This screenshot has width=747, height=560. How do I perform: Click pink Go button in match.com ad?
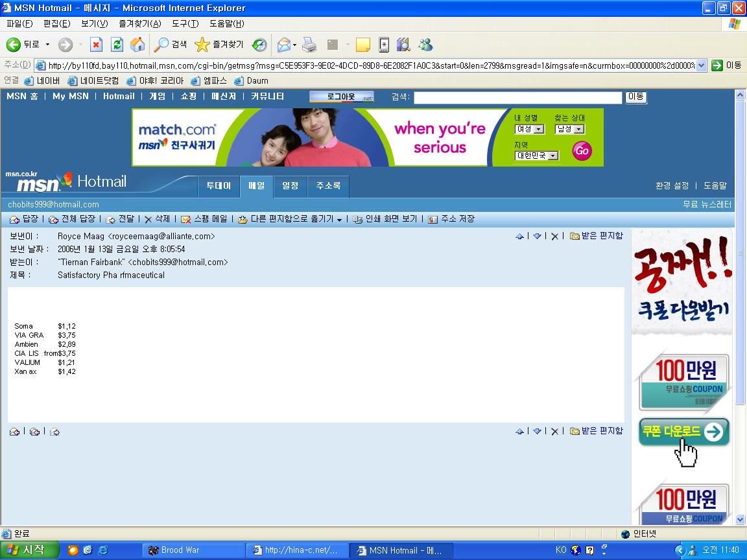582,151
